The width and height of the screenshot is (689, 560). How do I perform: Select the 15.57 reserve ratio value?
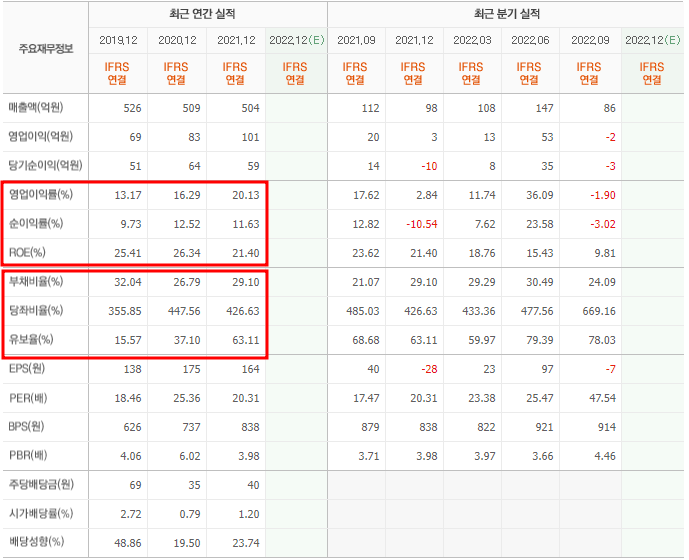[x=128, y=340]
